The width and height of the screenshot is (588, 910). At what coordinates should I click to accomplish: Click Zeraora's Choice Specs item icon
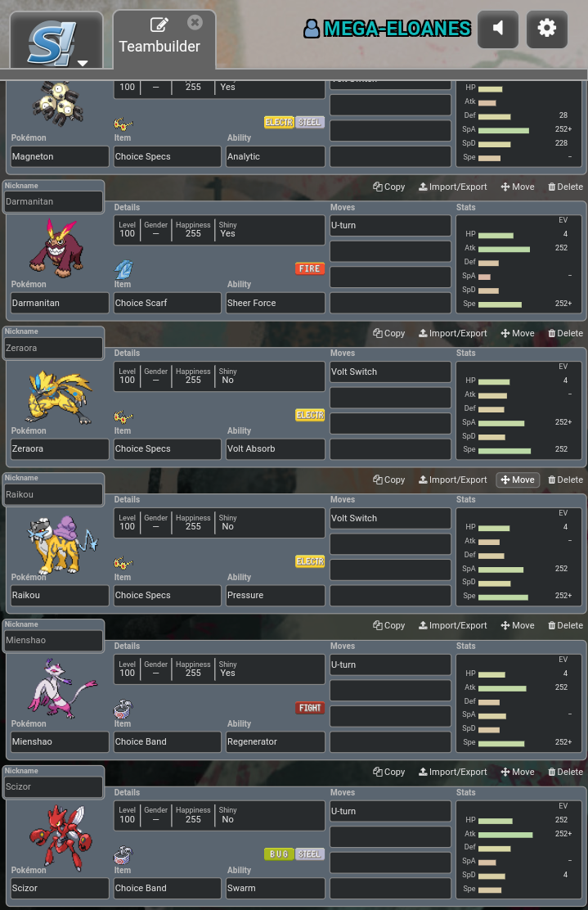123,416
